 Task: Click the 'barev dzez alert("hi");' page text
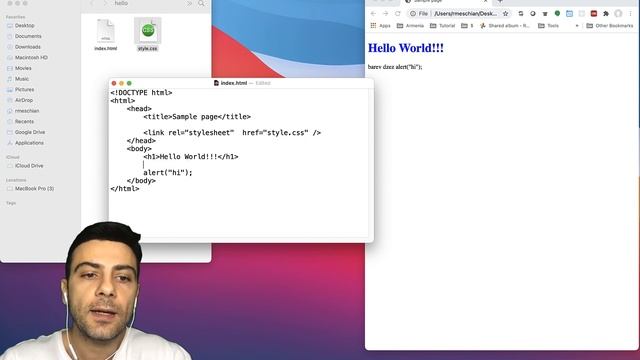[395, 67]
